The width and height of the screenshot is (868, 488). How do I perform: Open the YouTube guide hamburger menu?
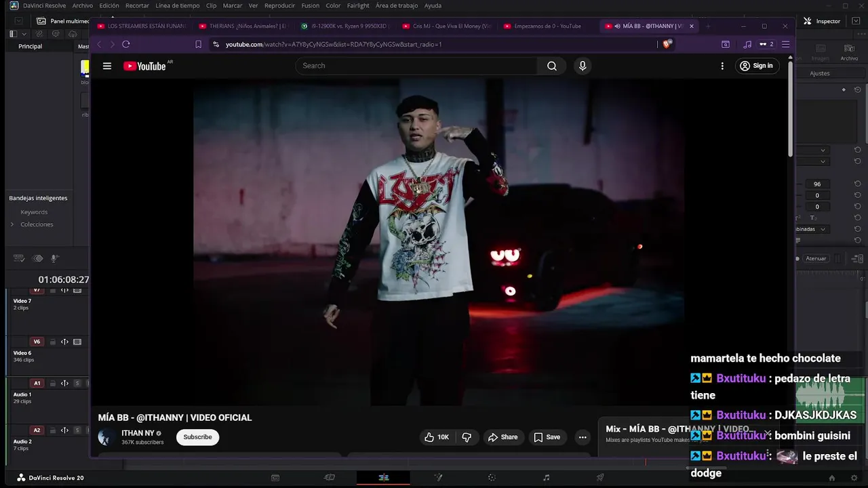(x=107, y=66)
